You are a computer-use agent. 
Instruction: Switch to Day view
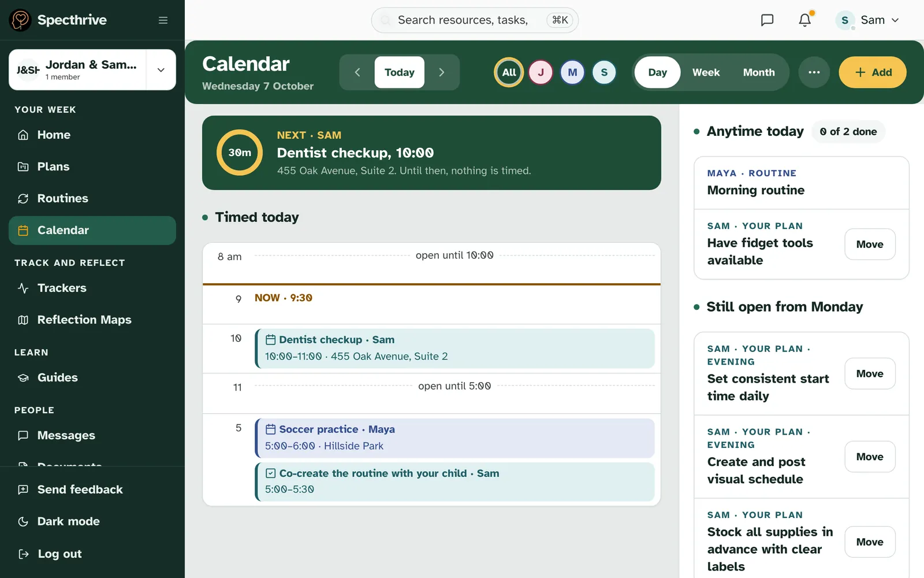click(657, 72)
